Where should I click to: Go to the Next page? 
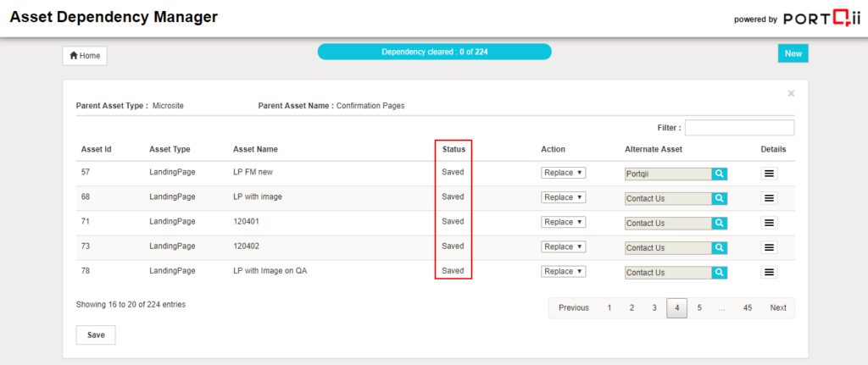778,308
